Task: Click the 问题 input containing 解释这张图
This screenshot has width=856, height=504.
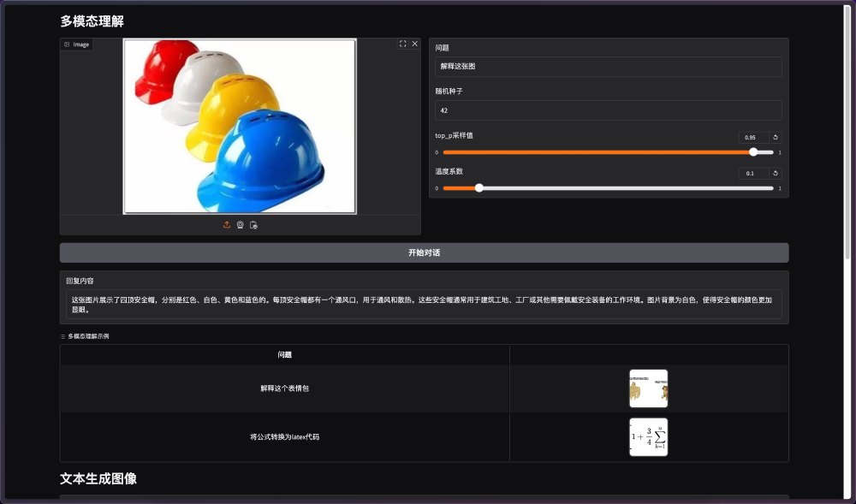Action: click(x=608, y=66)
